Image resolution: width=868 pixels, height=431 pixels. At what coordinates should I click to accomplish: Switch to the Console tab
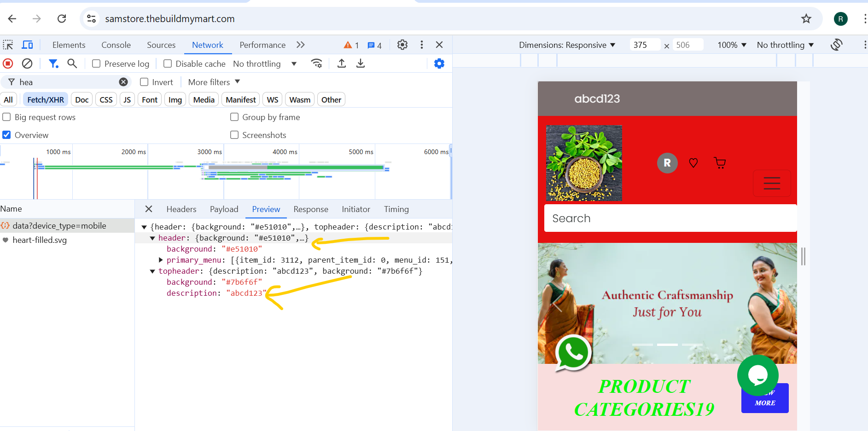coord(116,45)
